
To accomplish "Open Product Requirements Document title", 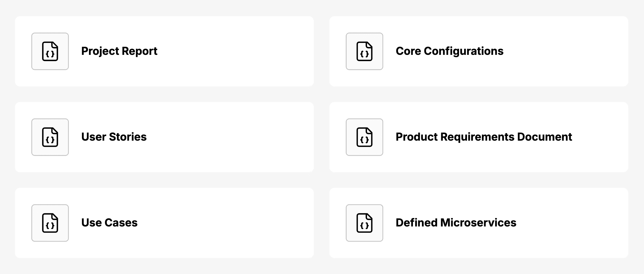I will pyautogui.click(x=484, y=137).
